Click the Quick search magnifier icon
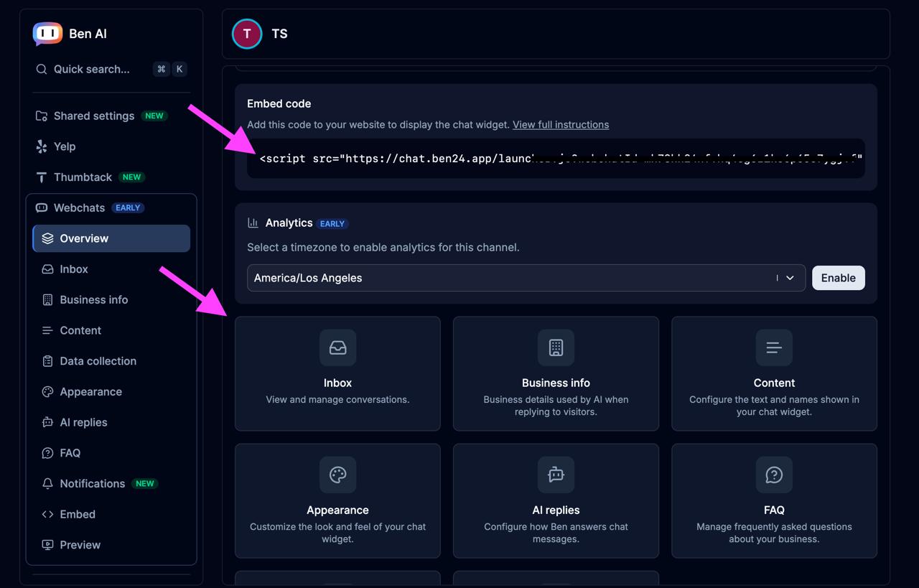The image size is (919, 588). click(42, 69)
